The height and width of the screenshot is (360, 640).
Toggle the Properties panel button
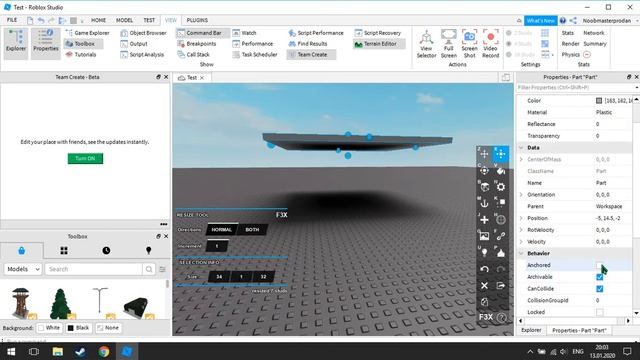[x=46, y=44]
